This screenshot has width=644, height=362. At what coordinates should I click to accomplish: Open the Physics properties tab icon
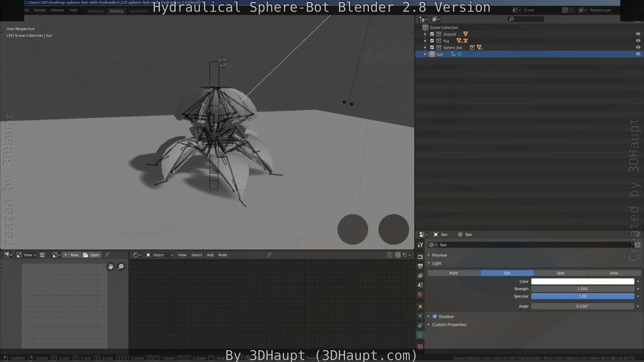420,316
